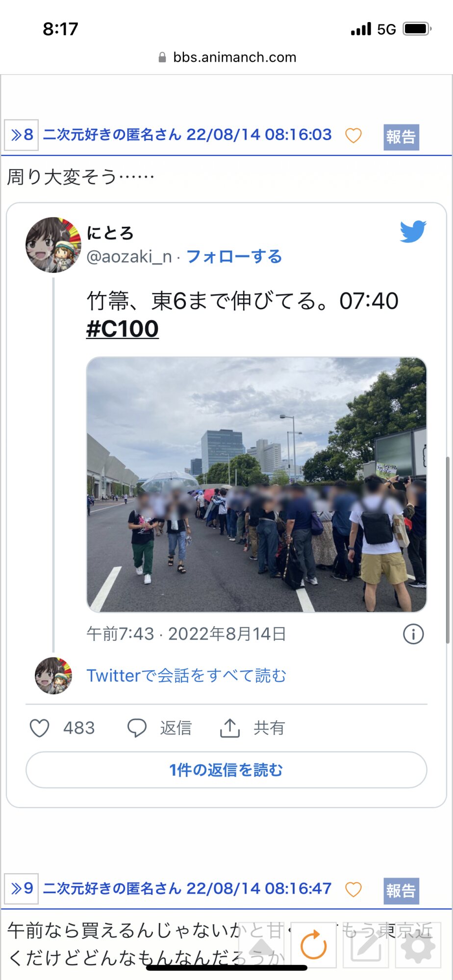Screen dimensions: 453x980
Task: Tap the orange reload icon at bottom
Action: click(x=313, y=945)
